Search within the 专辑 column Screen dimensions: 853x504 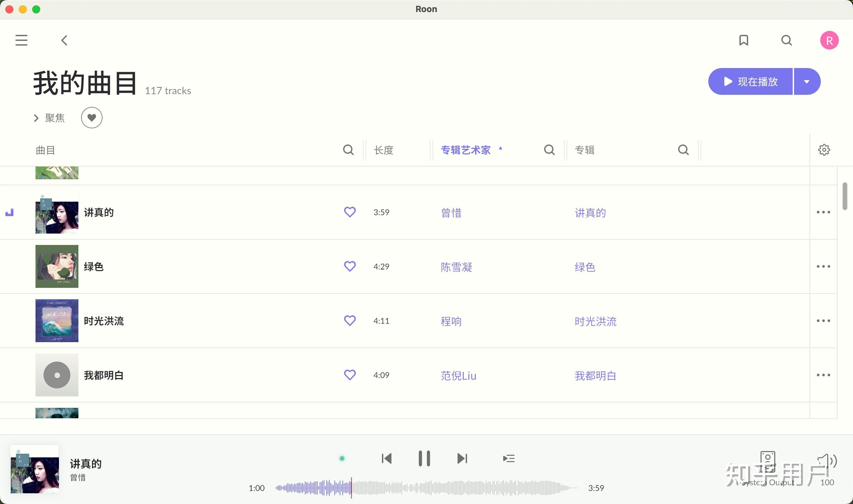coord(683,149)
